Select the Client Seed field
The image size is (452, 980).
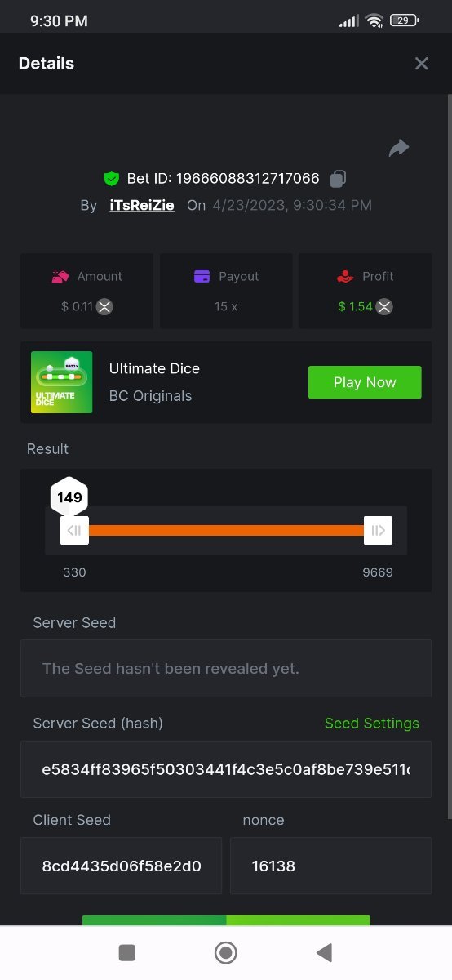pyautogui.click(x=121, y=866)
